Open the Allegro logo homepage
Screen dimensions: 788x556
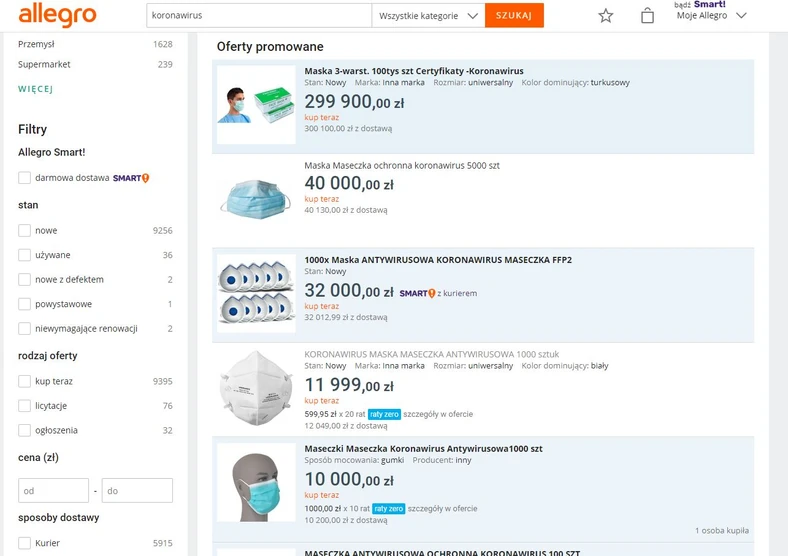tap(57, 15)
